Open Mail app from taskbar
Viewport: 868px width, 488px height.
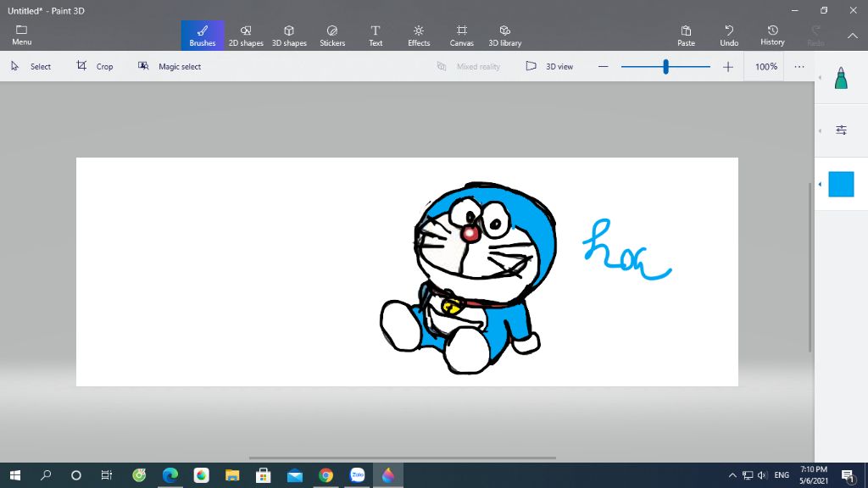coord(294,475)
